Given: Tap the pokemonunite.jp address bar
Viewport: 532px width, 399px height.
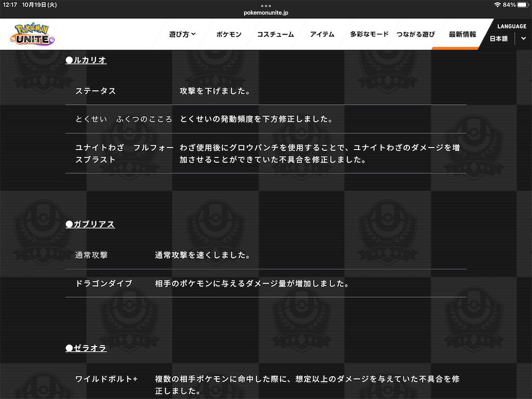Looking at the screenshot, I should pos(266,13).
